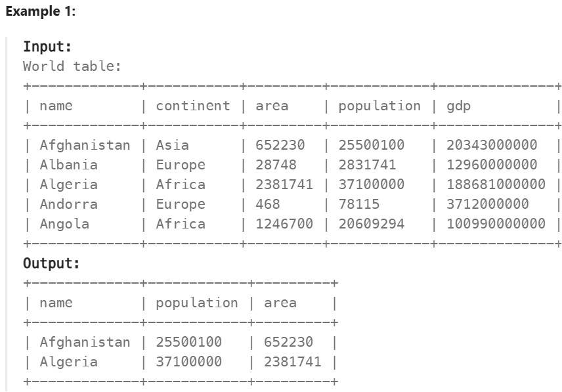Click the population value 78115
This screenshot has width=562, height=392.
pos(359,204)
